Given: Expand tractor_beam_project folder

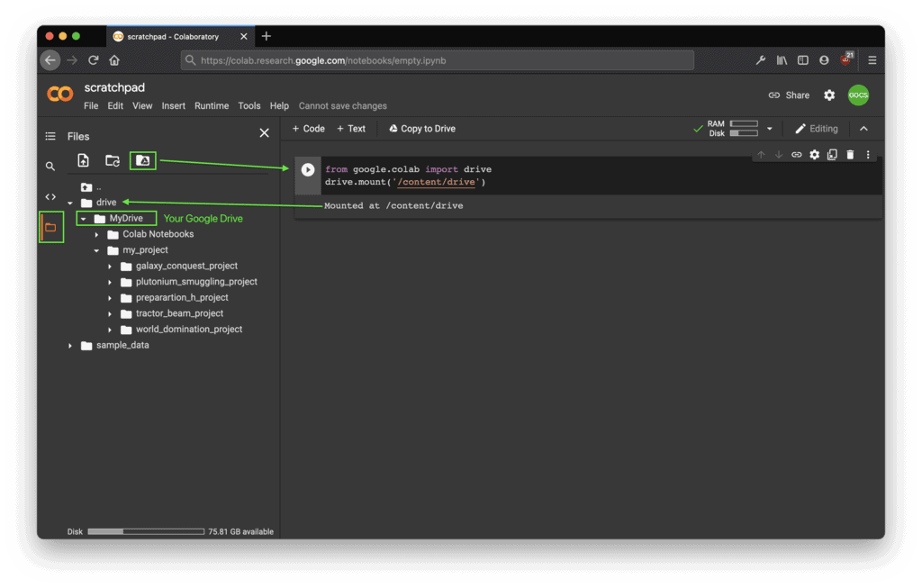Looking at the screenshot, I should coord(109,314).
